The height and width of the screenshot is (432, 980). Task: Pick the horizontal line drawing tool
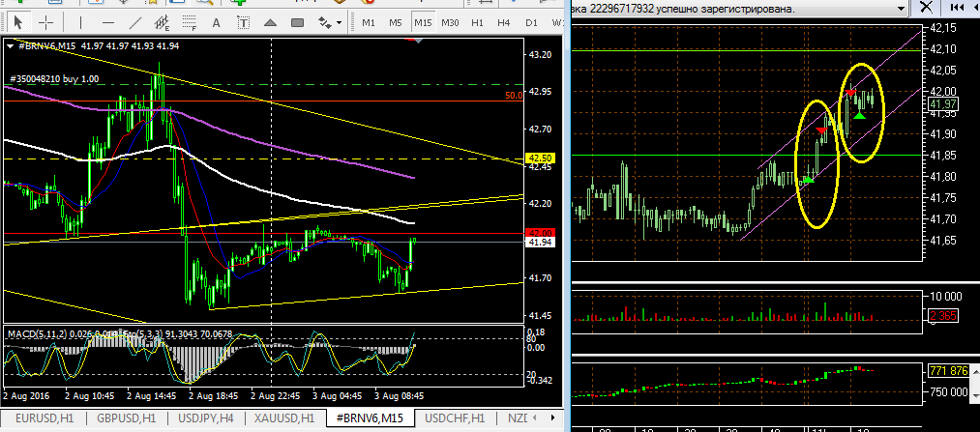point(108,23)
